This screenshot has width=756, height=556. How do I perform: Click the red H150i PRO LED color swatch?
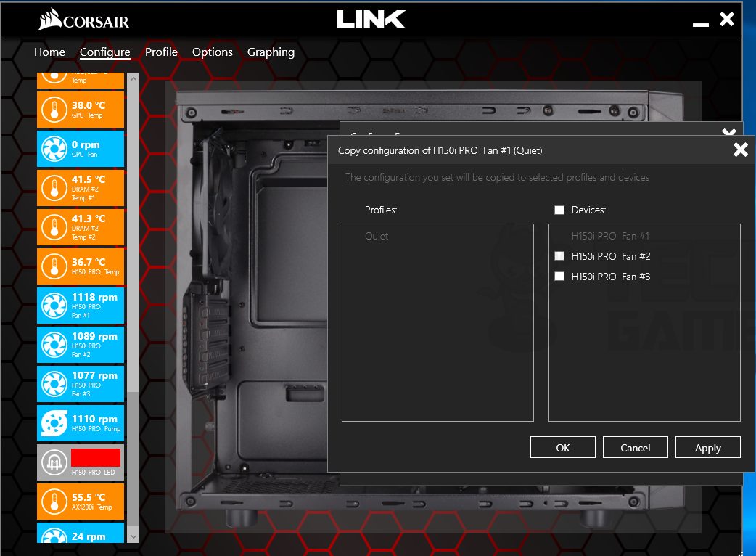pyautogui.click(x=96, y=457)
